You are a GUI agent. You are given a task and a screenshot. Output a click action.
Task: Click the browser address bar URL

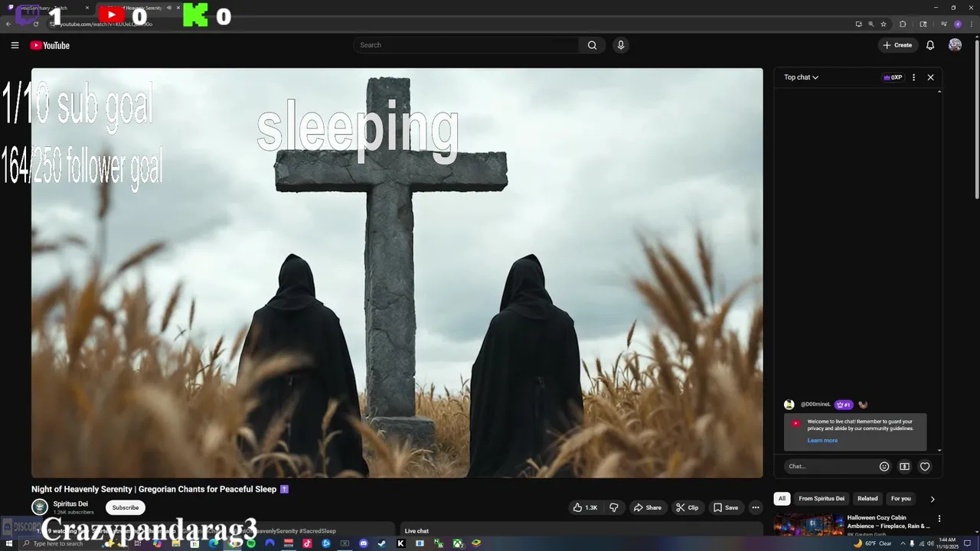pyautogui.click(x=106, y=24)
